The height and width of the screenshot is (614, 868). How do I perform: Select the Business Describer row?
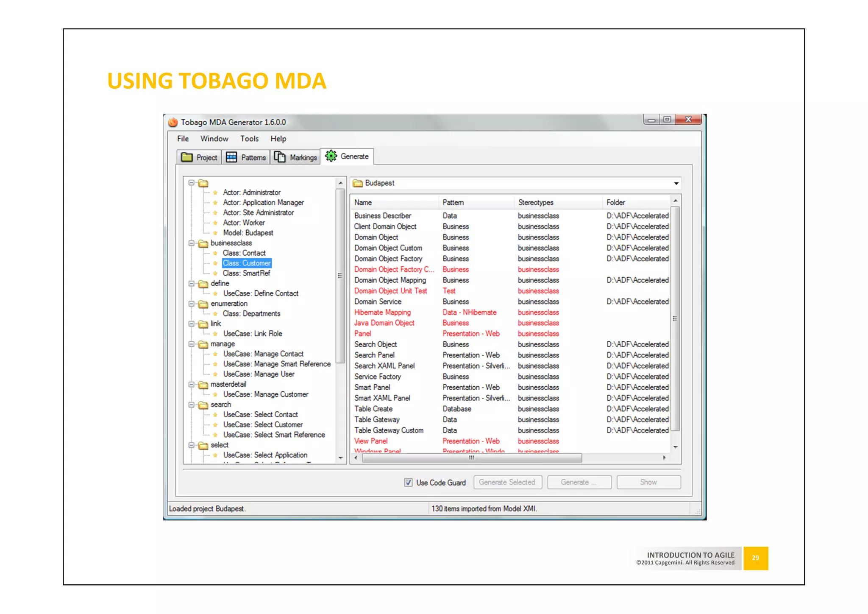(x=510, y=216)
